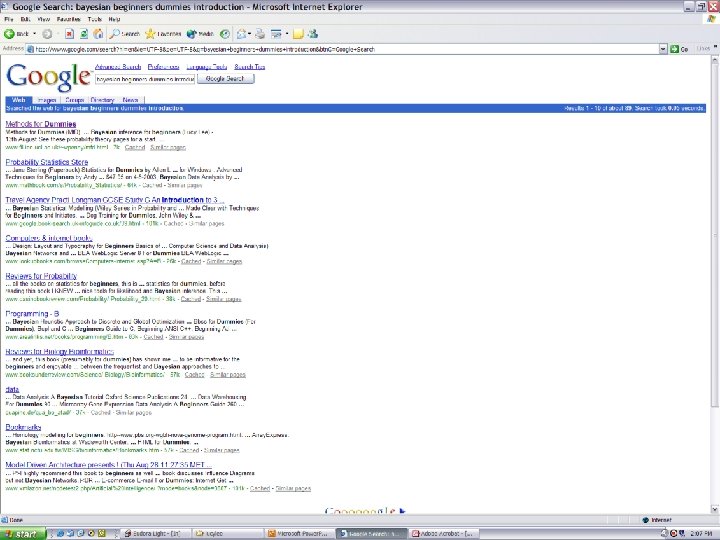Click the Mail envelope toolbar icon
The width and height of the screenshot is (720, 540).
coord(242,34)
